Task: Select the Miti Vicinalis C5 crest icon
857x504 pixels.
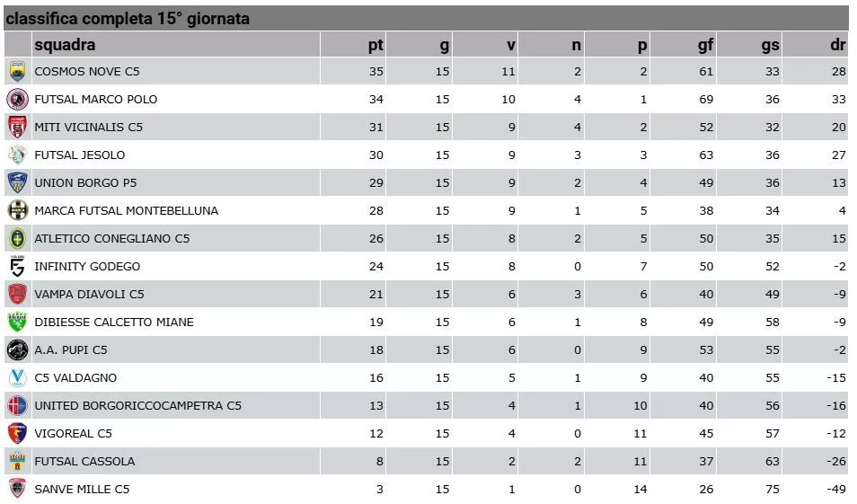Action: [17, 127]
